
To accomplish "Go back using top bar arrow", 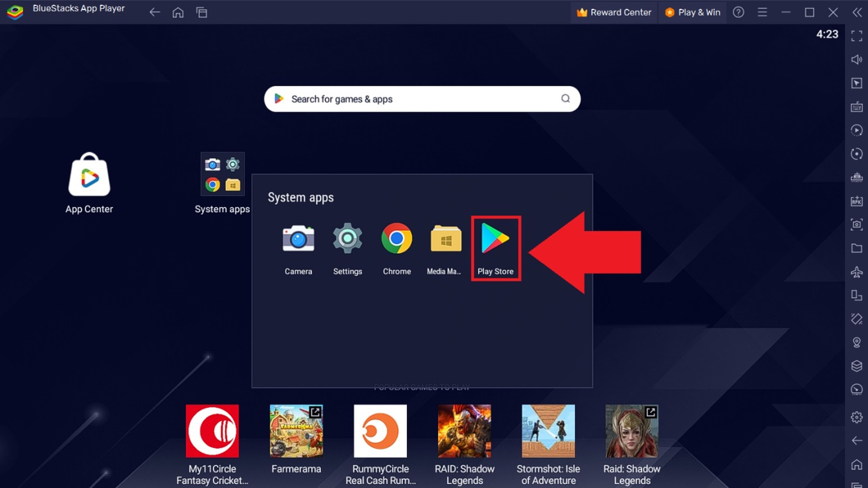I will [x=155, y=12].
